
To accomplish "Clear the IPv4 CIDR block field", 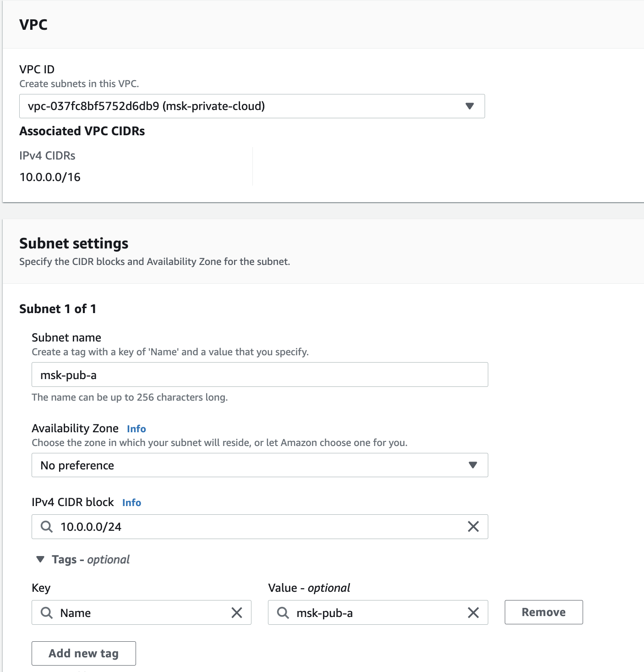I will [473, 527].
